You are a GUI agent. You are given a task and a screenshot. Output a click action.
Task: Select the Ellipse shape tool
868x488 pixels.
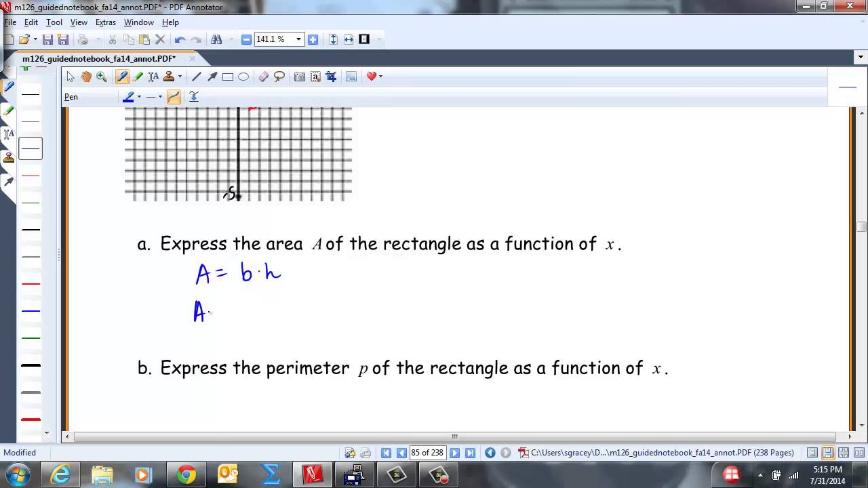click(243, 77)
